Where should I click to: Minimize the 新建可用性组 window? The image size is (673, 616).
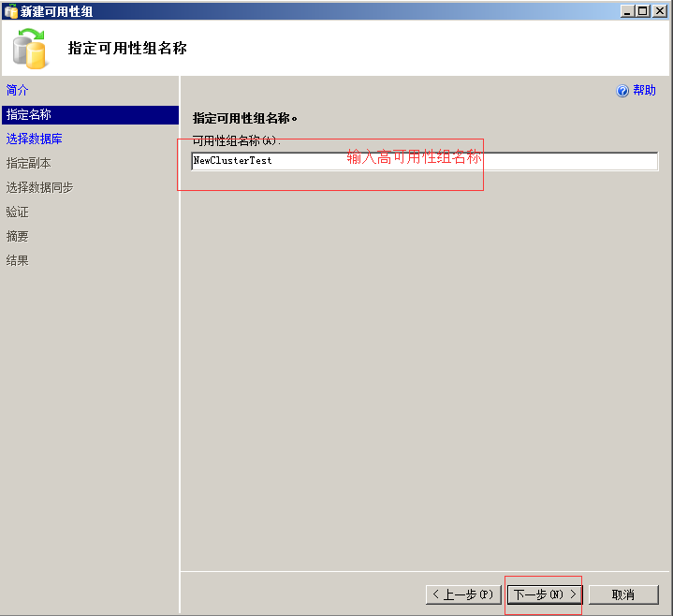627,11
